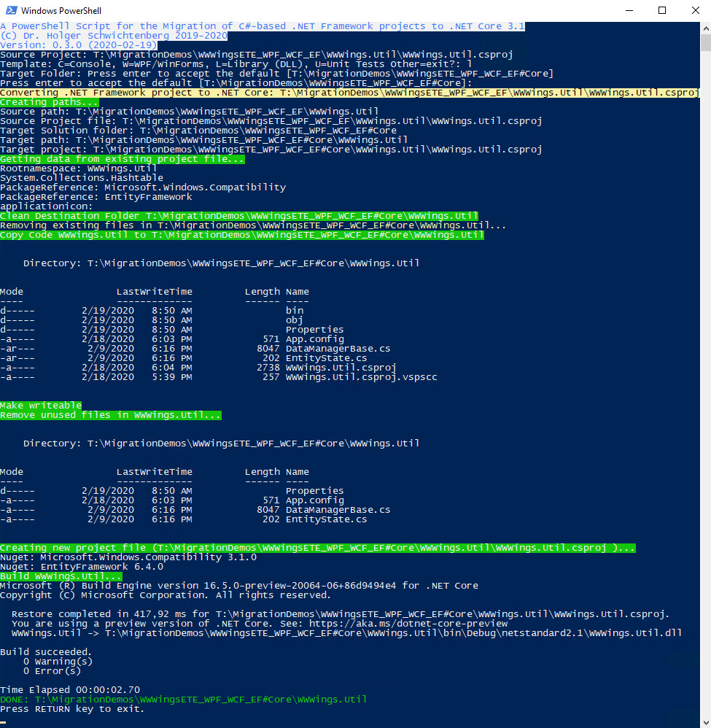Screen dimensions: 711x728
Task: Click 'LastWriteTime' header in the first listing
Action: pyautogui.click(x=155, y=292)
